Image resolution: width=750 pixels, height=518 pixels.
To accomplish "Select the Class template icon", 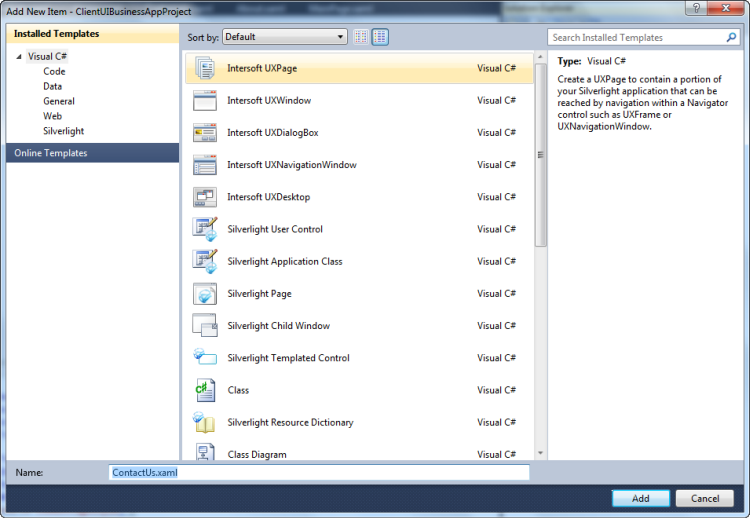I will tap(205, 390).
